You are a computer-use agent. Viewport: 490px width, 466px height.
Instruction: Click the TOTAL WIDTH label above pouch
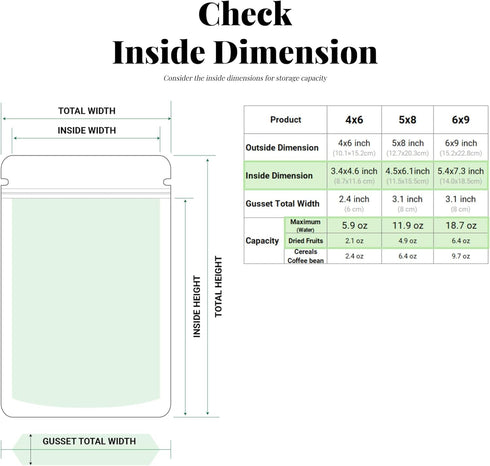[x=87, y=111]
